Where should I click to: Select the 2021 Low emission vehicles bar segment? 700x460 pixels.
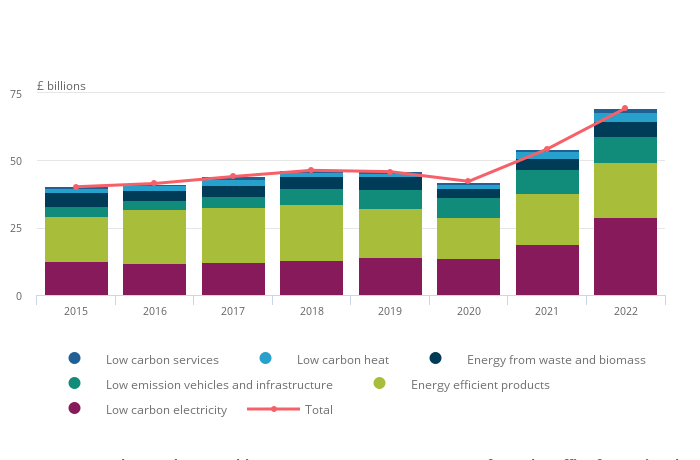point(547,182)
